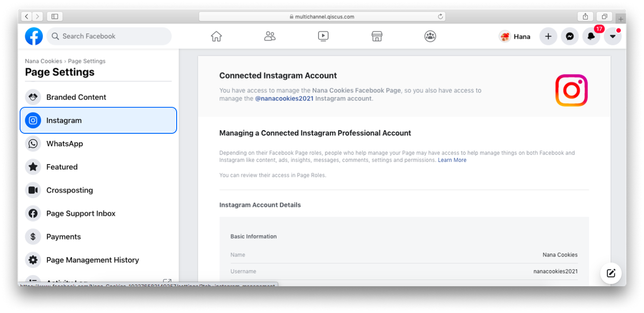Image resolution: width=644 pixels, height=313 pixels.
Task: Open the Friends icon in top navigation
Action: coord(270,36)
